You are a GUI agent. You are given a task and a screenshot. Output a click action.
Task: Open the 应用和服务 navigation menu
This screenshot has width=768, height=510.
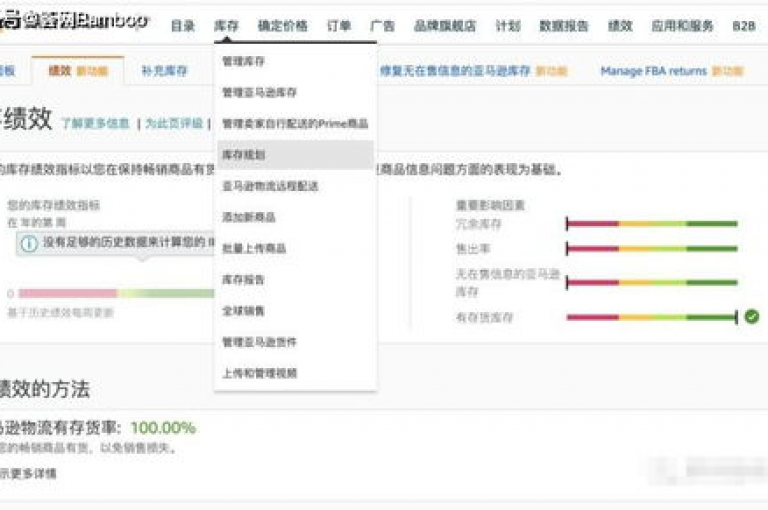point(682,25)
